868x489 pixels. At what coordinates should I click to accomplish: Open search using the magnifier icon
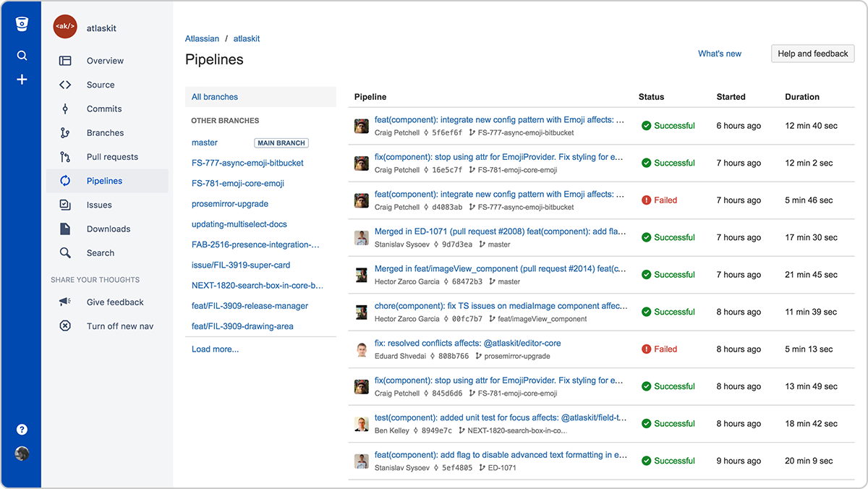(x=22, y=55)
